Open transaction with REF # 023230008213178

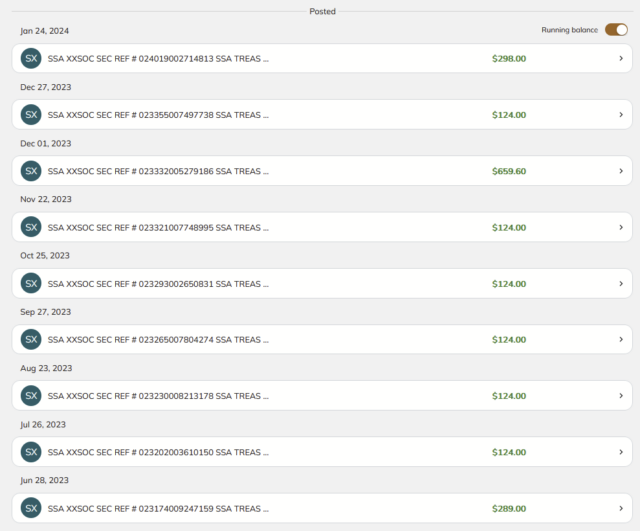coord(158,396)
